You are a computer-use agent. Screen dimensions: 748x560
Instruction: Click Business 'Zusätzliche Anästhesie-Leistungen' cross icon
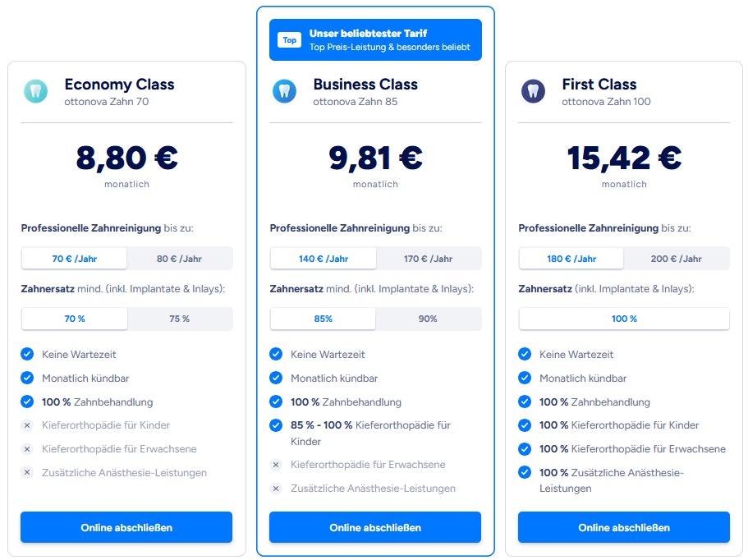click(x=276, y=489)
